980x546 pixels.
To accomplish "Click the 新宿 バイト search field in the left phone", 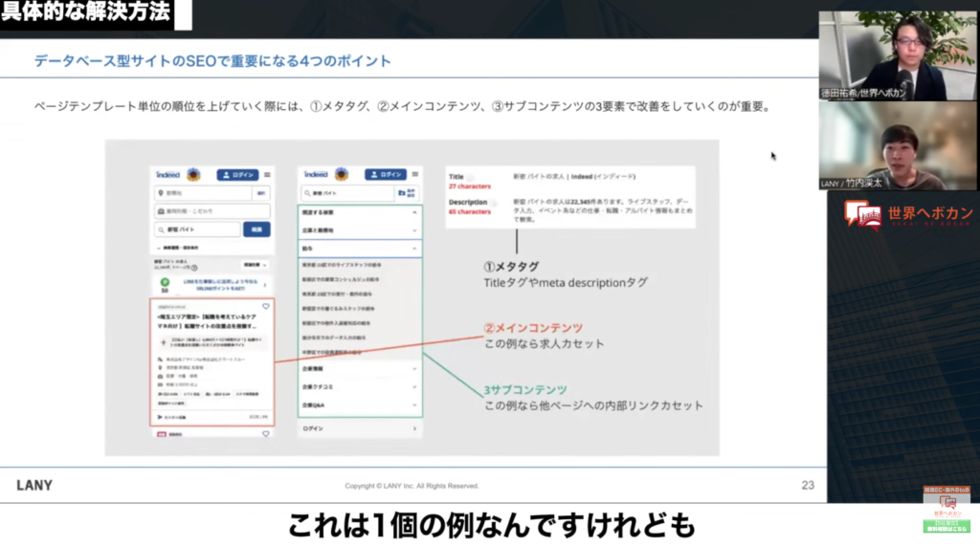I will 197,229.
